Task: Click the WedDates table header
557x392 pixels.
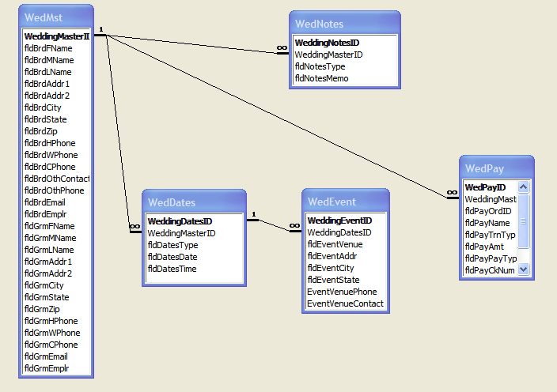Action: click(x=194, y=202)
